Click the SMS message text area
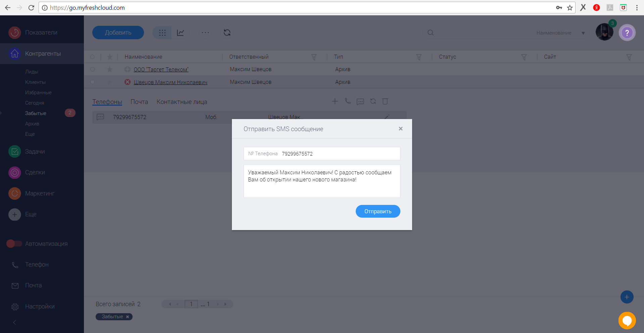Image resolution: width=644 pixels, height=333 pixels. (x=322, y=181)
